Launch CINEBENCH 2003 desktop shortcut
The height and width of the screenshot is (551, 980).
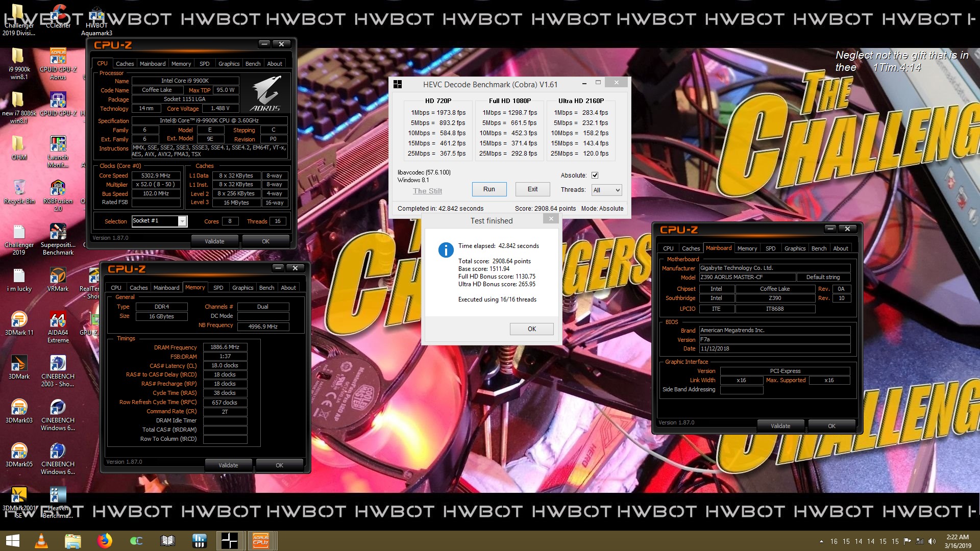click(58, 371)
